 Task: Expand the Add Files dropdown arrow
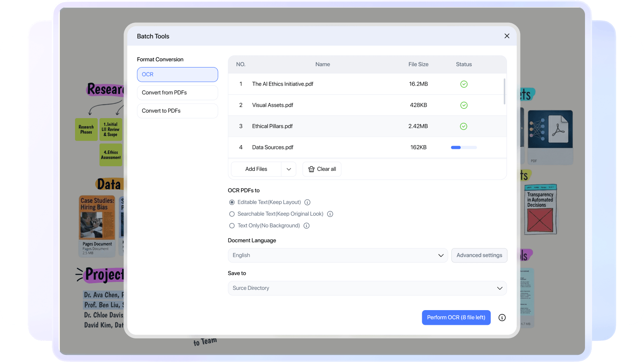tap(289, 169)
